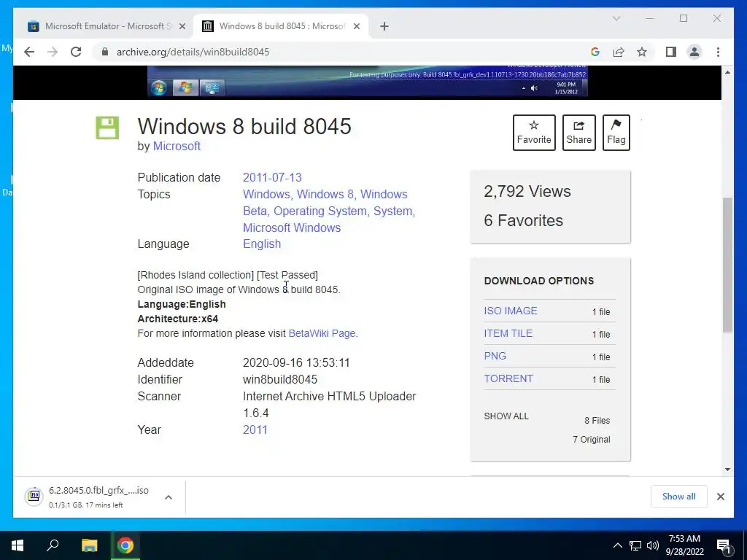Close the Microsoft Emulator tab
This screenshot has height=560, width=747.
coord(182,26)
